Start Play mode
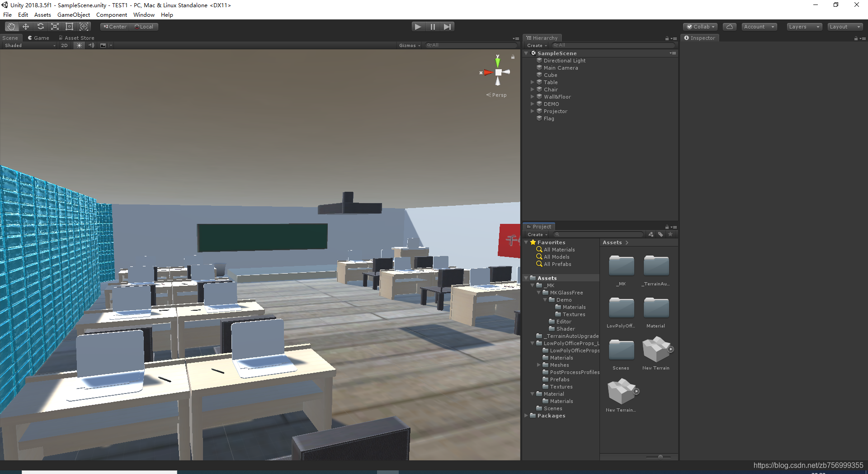Screen dimensions: 868x474 tap(418, 27)
